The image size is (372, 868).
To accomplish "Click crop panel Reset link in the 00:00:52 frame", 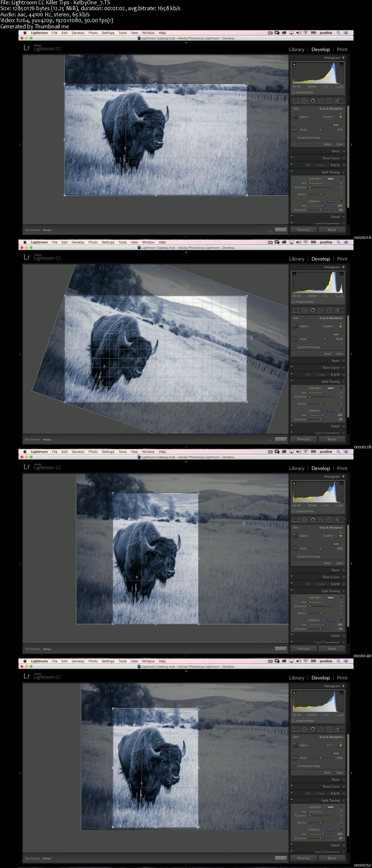I will pyautogui.click(x=327, y=772).
